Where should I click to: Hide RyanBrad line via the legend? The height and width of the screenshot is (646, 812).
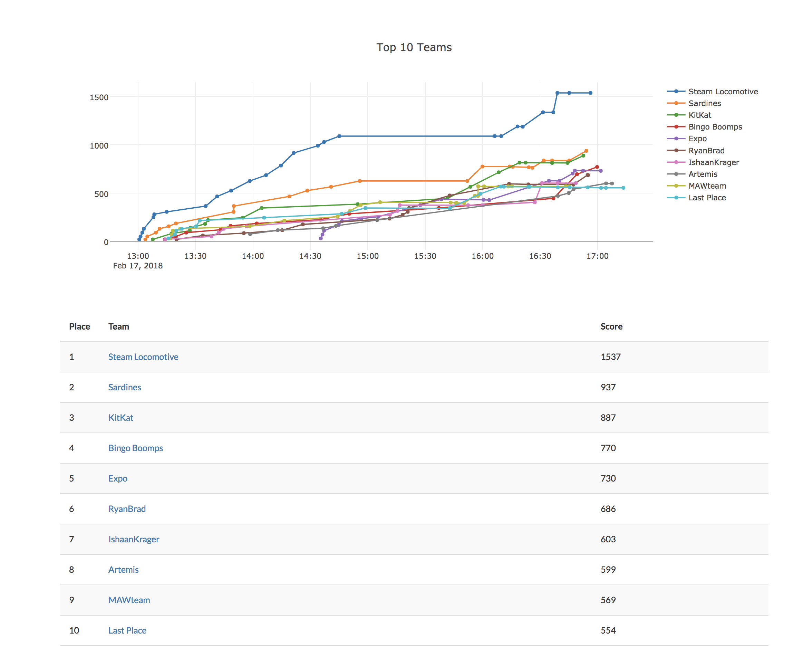[x=706, y=150]
